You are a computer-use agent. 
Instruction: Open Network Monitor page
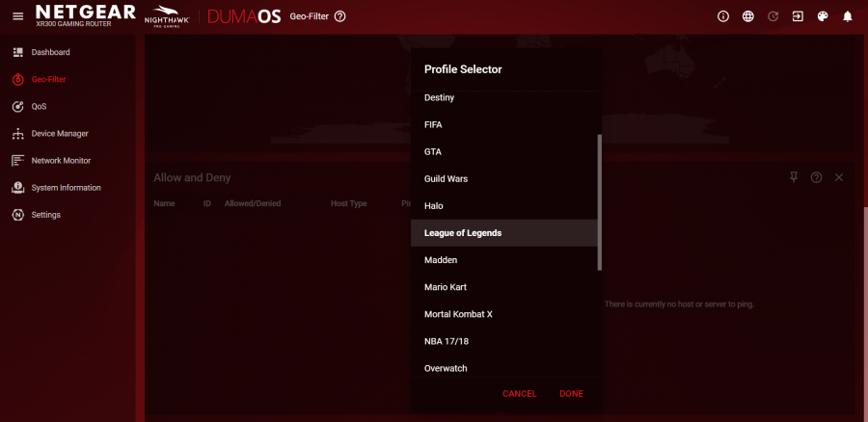(x=61, y=160)
